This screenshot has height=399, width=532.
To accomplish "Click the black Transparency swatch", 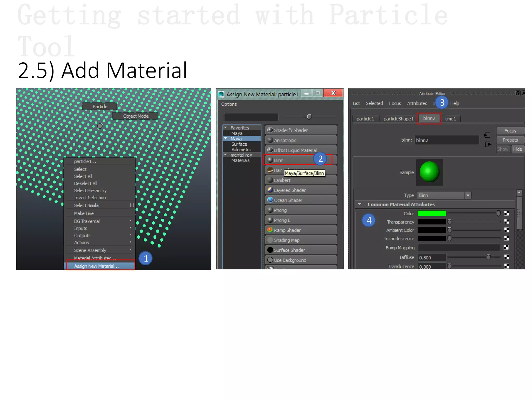I will (x=432, y=222).
